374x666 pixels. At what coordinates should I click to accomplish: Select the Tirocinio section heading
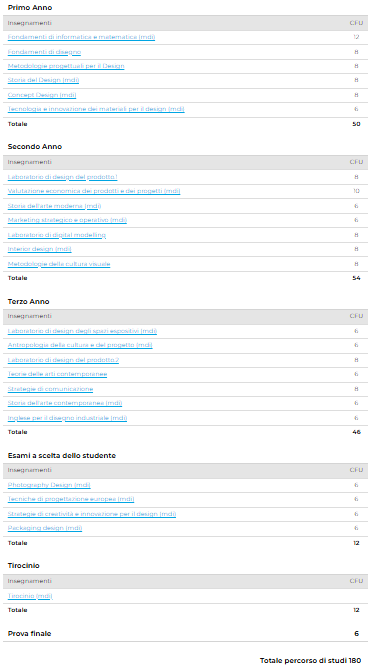pyautogui.click(x=24, y=566)
